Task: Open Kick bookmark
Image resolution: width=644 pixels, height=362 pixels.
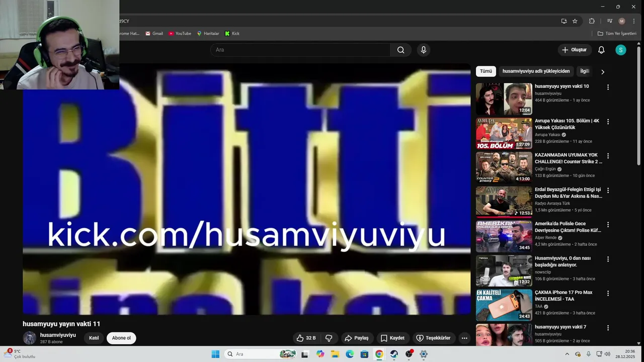Action: tap(232, 34)
